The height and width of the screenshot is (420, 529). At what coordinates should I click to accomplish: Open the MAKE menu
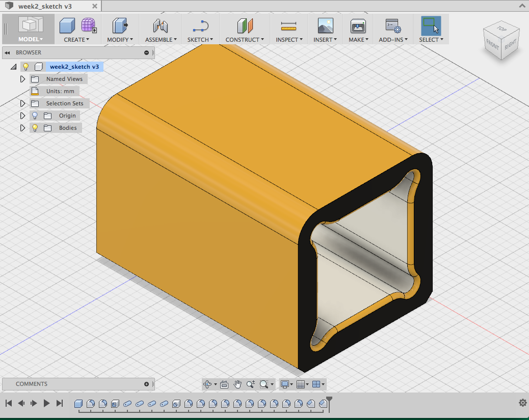pyautogui.click(x=359, y=39)
